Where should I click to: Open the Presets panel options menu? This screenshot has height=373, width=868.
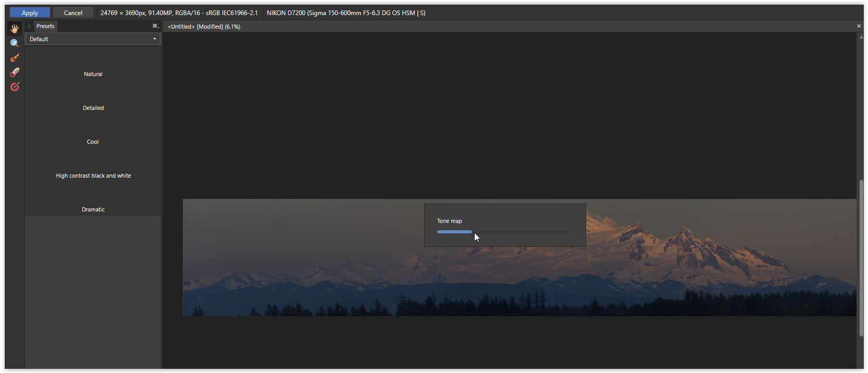pyautogui.click(x=155, y=26)
